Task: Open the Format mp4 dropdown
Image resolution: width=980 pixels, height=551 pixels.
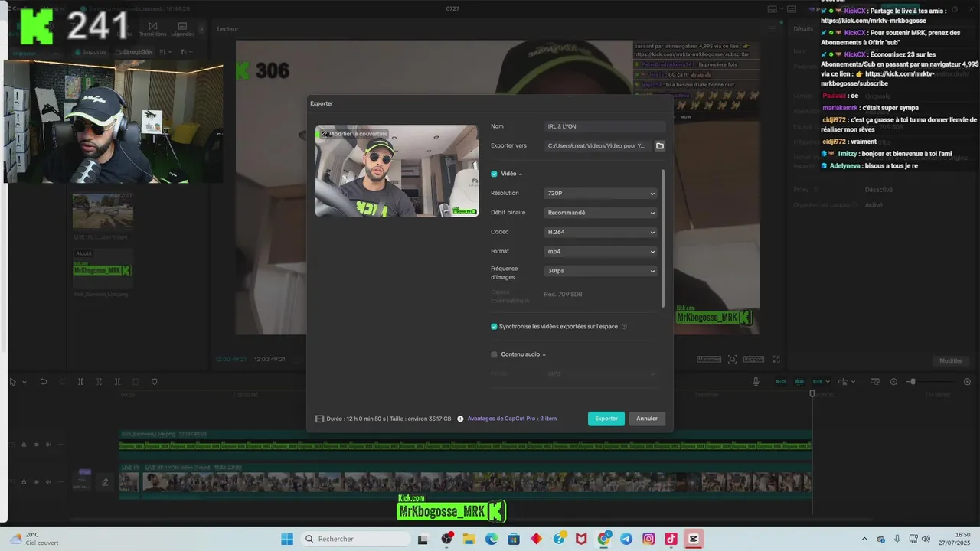Action: click(601, 251)
